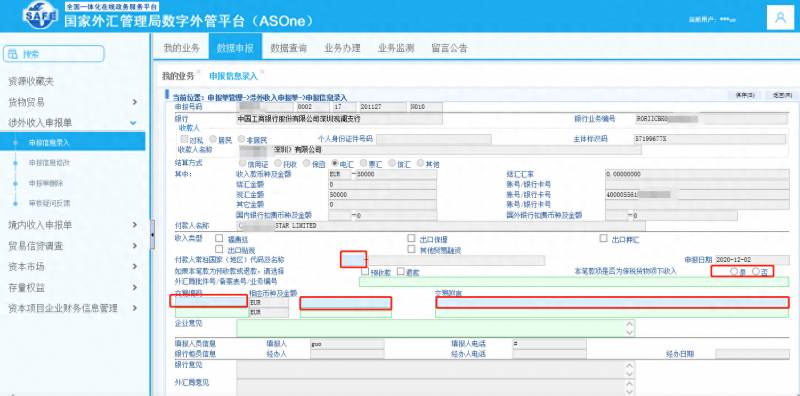Open the user profile avatar icon

[x=780, y=17]
